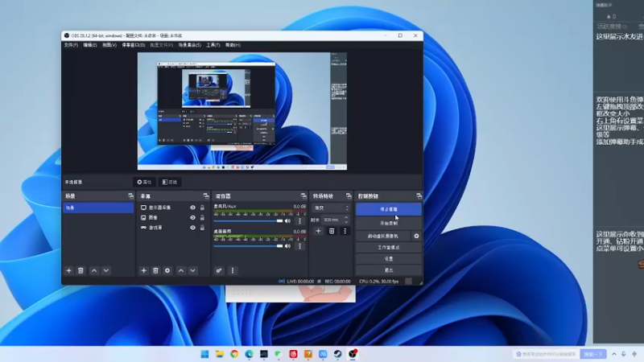Click the 退出 exit button

pyautogui.click(x=389, y=270)
